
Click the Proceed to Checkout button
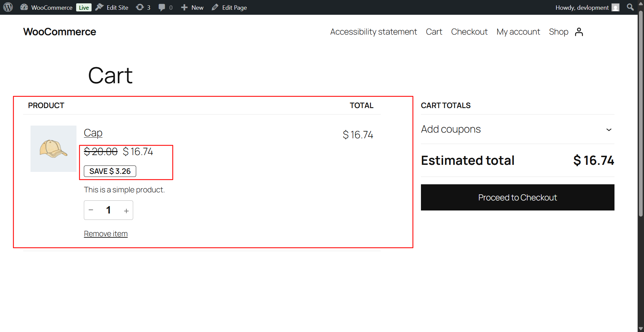517,197
